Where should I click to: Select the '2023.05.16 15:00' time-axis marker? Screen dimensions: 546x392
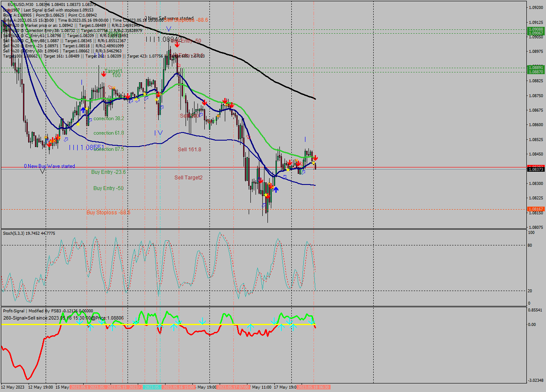point(179,387)
